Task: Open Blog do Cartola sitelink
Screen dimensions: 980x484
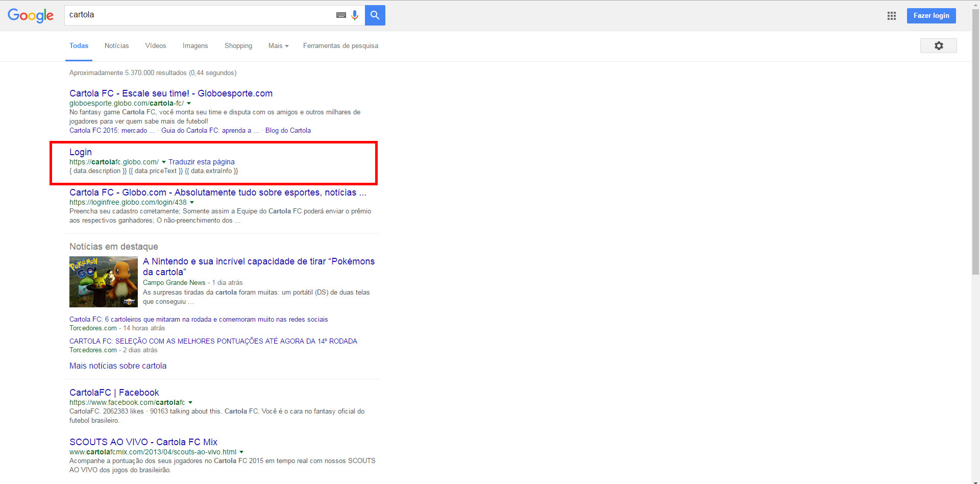Action: point(288,131)
